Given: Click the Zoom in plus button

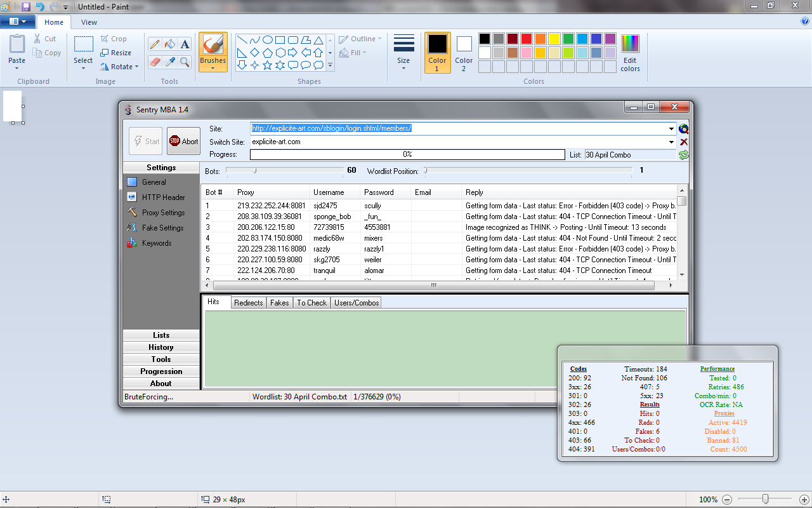Looking at the screenshot, I should [x=804, y=499].
